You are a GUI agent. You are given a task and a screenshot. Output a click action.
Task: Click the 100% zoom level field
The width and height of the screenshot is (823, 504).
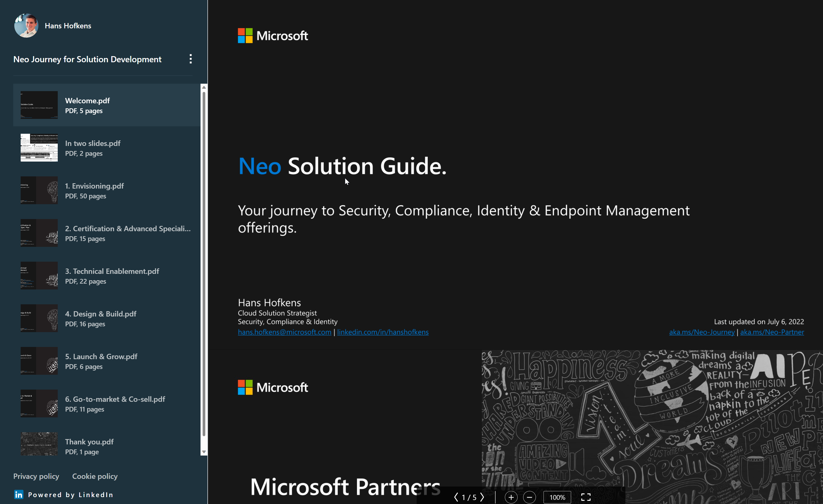[x=557, y=497]
